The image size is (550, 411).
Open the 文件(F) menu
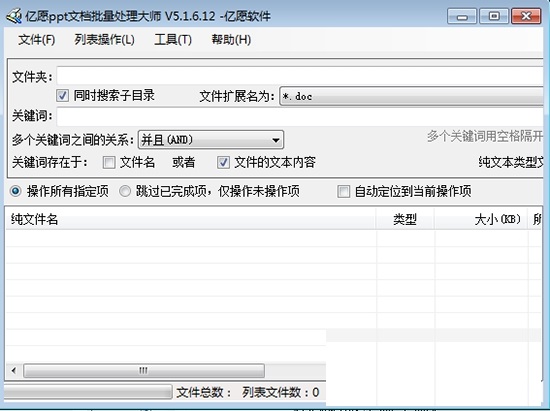click(x=36, y=40)
